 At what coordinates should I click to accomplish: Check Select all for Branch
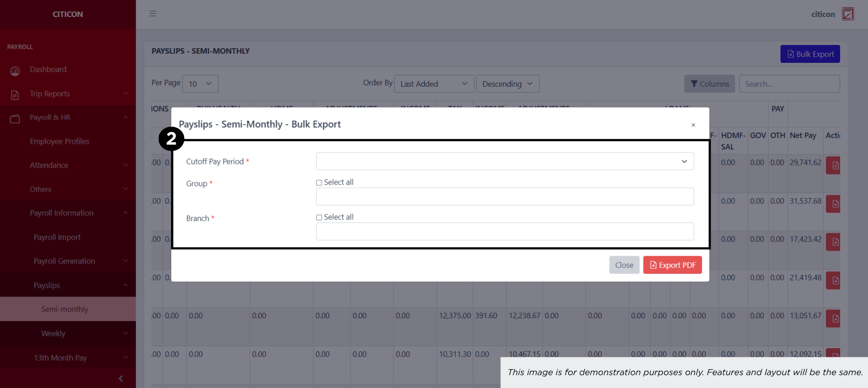[x=319, y=218]
